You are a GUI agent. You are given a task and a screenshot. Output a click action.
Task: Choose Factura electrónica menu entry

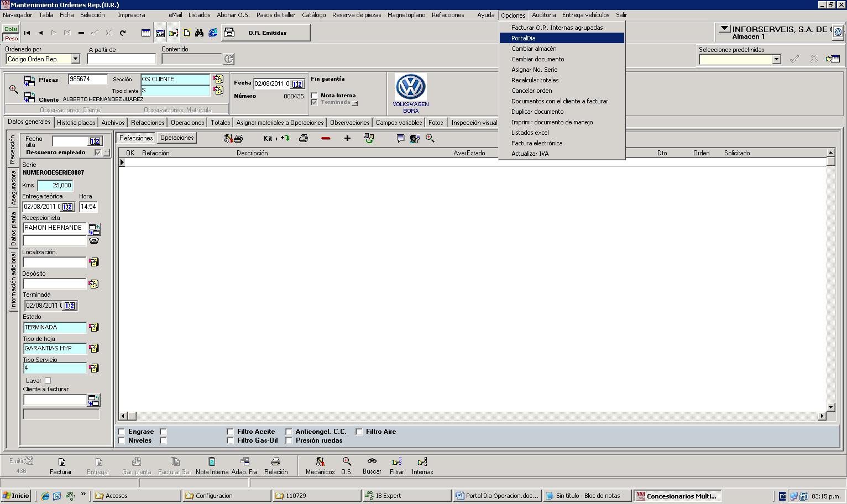[562, 143]
